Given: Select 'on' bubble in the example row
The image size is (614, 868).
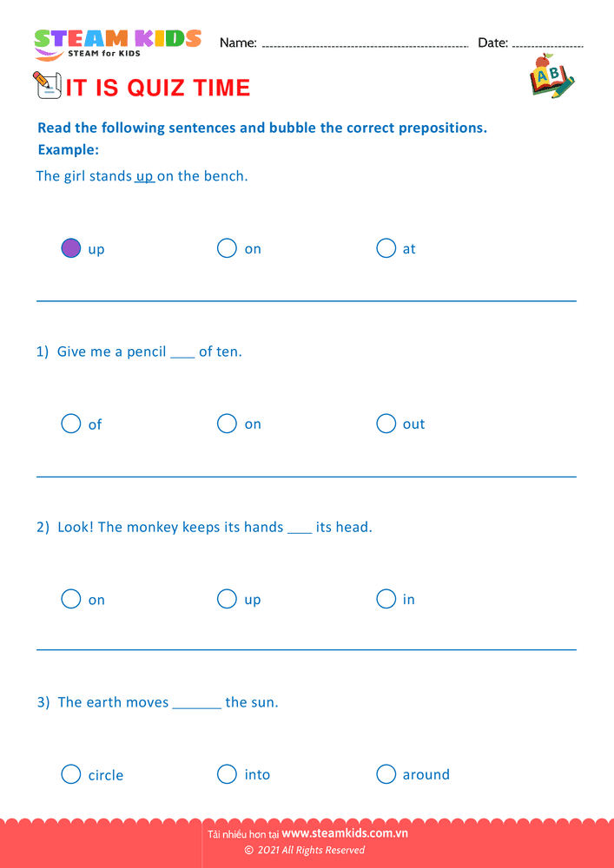Looking at the screenshot, I should (x=227, y=248).
